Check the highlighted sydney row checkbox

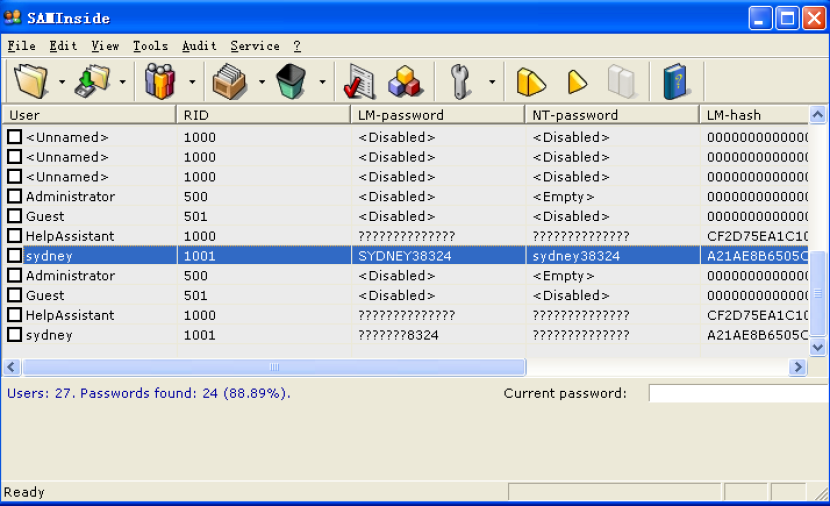(x=15, y=255)
